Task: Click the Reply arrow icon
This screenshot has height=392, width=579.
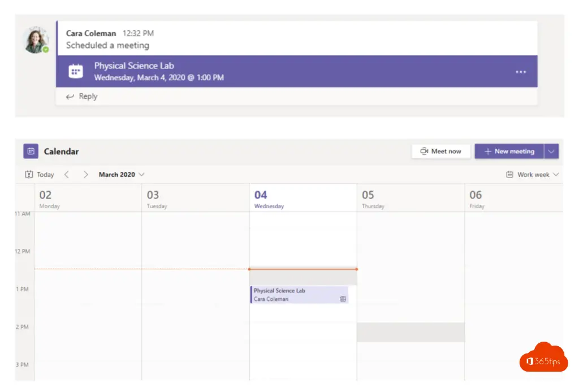Action: (70, 97)
